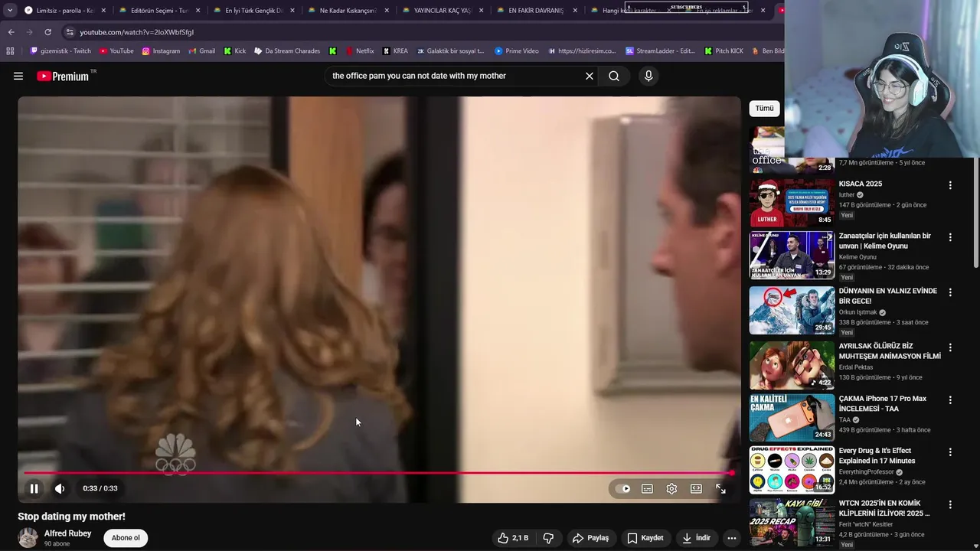Open options for AYRILSAK ÖLÜRÜZ BİZ video
The width and height of the screenshot is (980, 551).
coord(950,347)
